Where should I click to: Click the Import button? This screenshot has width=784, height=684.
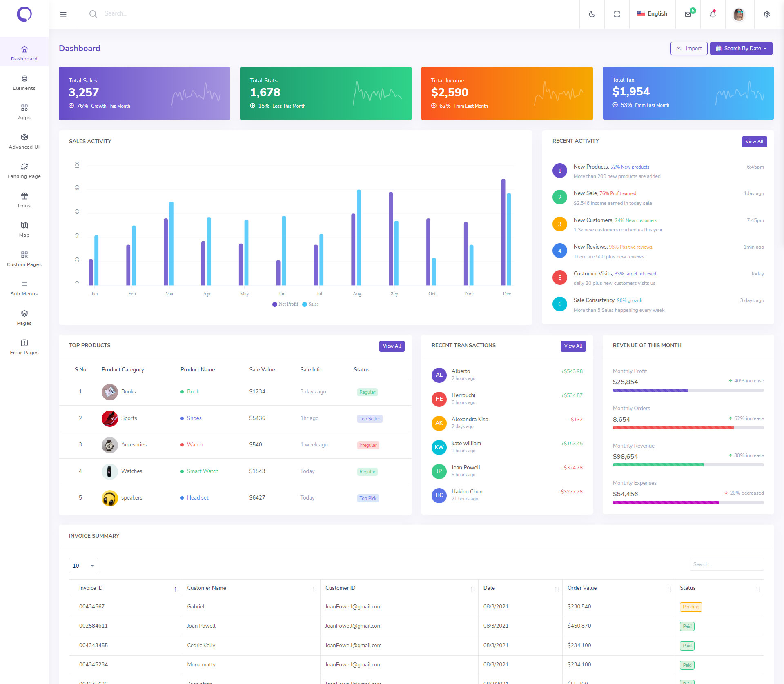[689, 49]
